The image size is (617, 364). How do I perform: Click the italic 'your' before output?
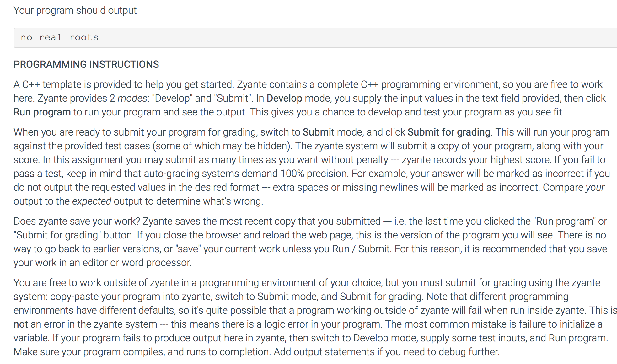click(595, 187)
